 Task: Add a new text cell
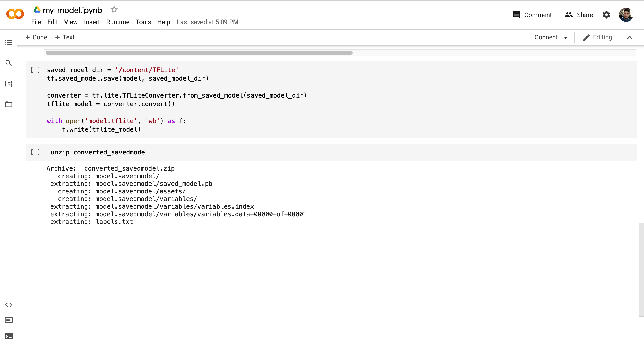(65, 37)
